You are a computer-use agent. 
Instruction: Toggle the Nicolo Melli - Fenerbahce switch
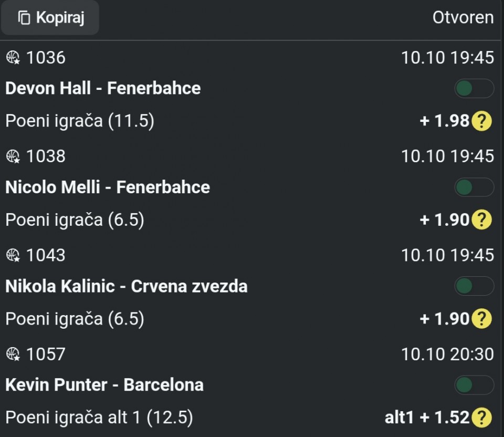[474, 188]
